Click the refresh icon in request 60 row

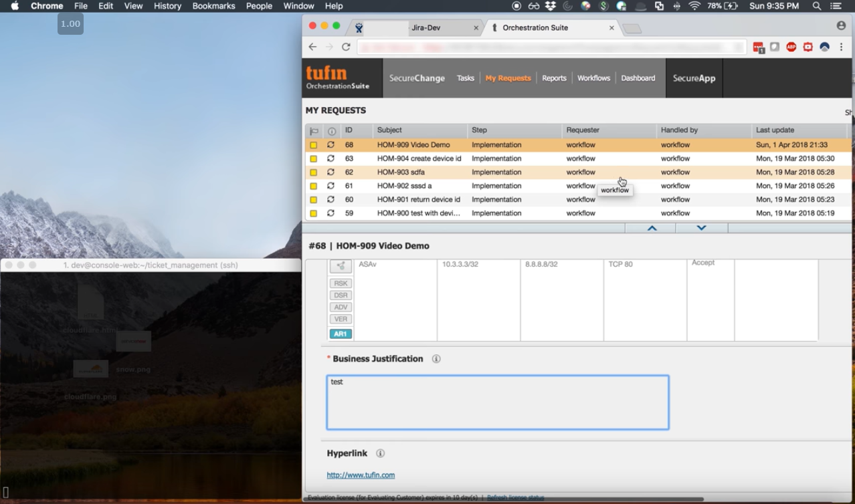pyautogui.click(x=330, y=200)
